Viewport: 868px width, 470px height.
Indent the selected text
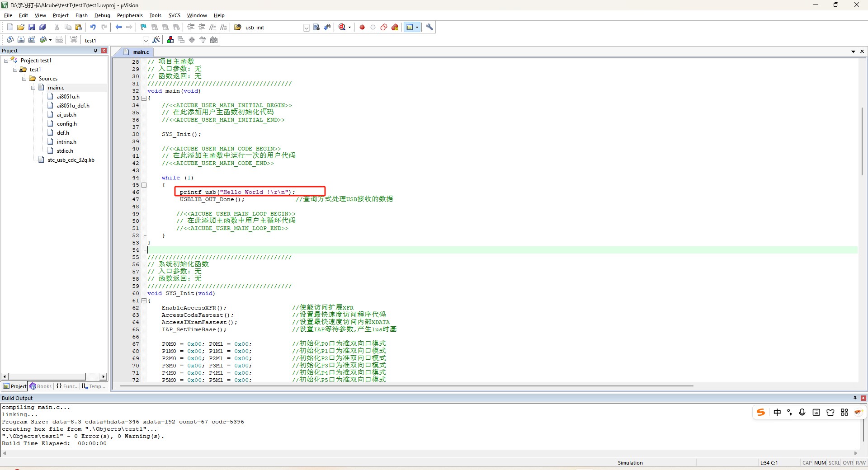pos(191,27)
